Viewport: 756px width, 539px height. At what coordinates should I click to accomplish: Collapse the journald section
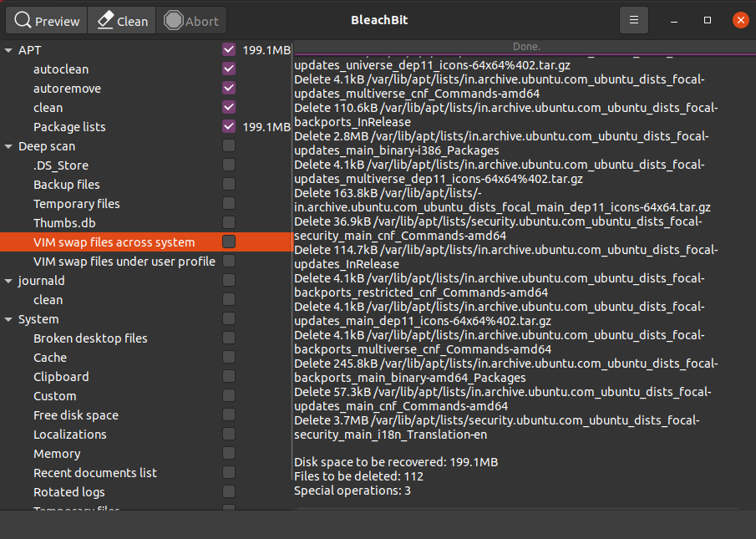click(x=9, y=281)
